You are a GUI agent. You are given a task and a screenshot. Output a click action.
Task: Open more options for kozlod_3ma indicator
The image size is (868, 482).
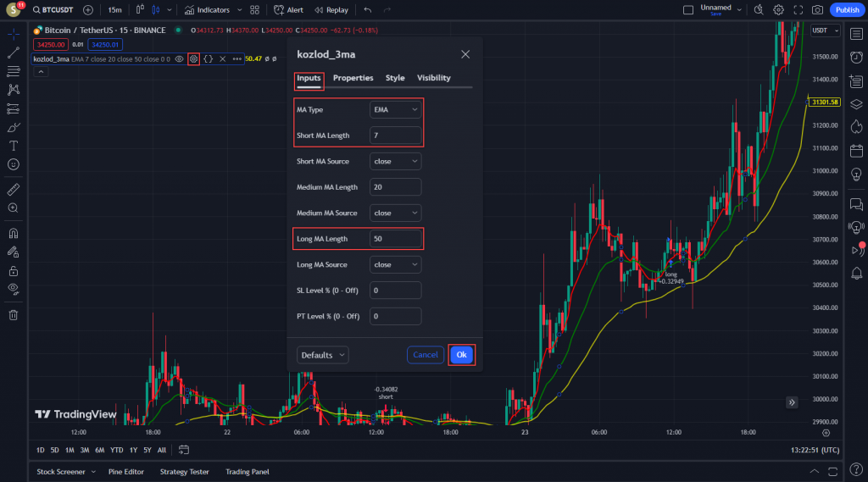point(237,58)
